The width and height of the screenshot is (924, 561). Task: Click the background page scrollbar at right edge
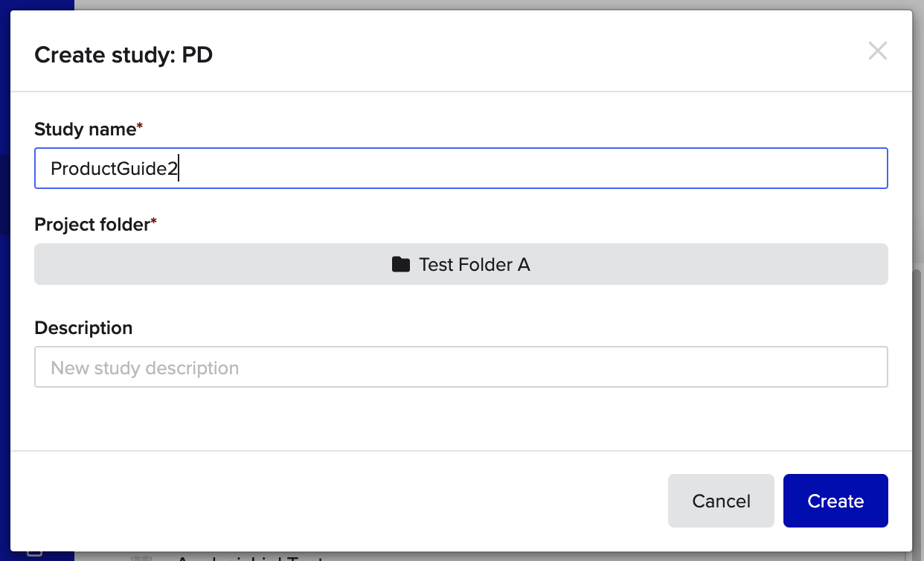pyautogui.click(x=917, y=409)
